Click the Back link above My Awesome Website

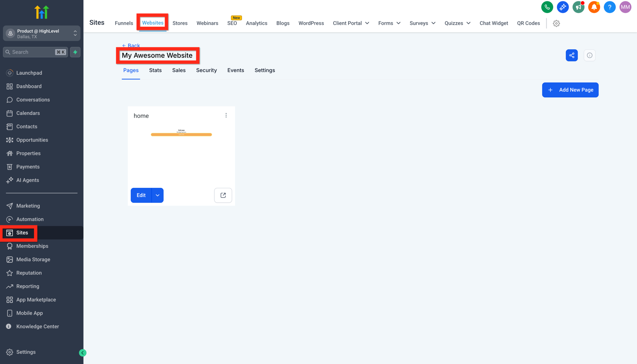click(x=131, y=46)
